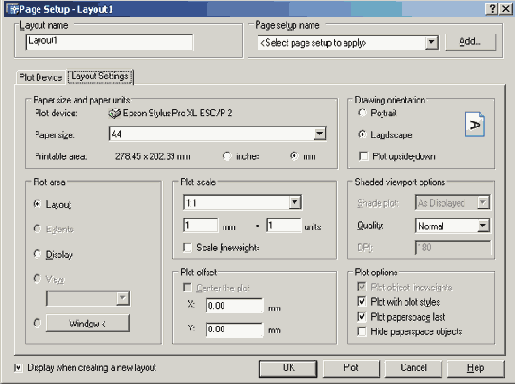
Task: Click the Window < button
Action: point(88,323)
